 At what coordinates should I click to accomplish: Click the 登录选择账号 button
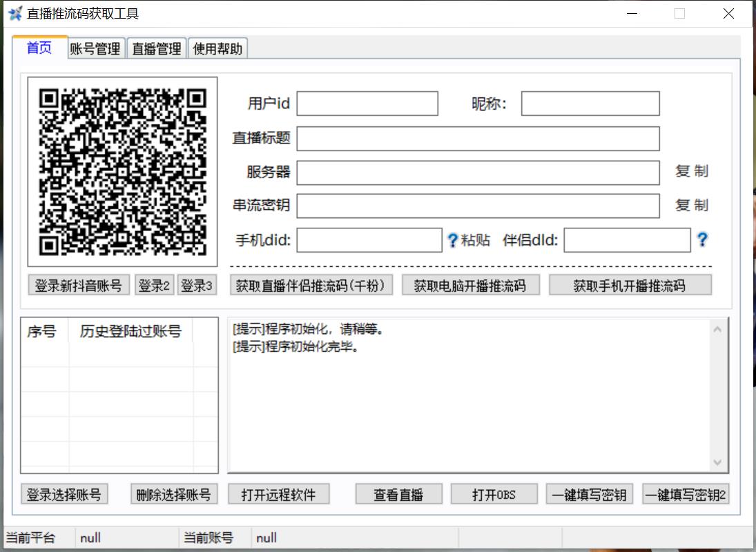coord(64,494)
